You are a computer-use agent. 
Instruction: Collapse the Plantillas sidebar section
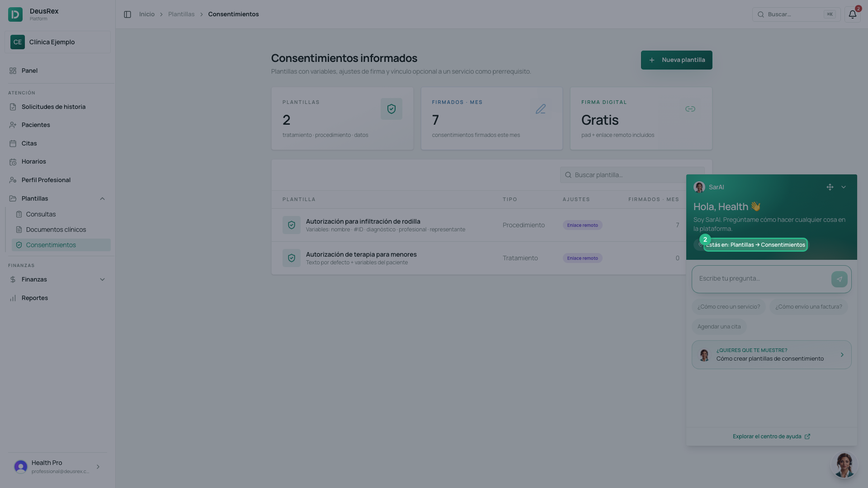click(102, 199)
